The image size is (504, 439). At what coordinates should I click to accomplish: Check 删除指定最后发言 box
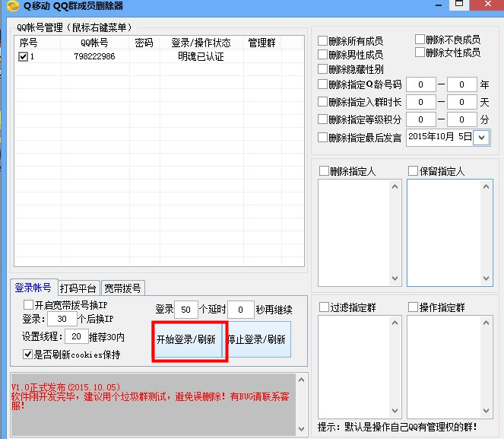click(x=322, y=137)
